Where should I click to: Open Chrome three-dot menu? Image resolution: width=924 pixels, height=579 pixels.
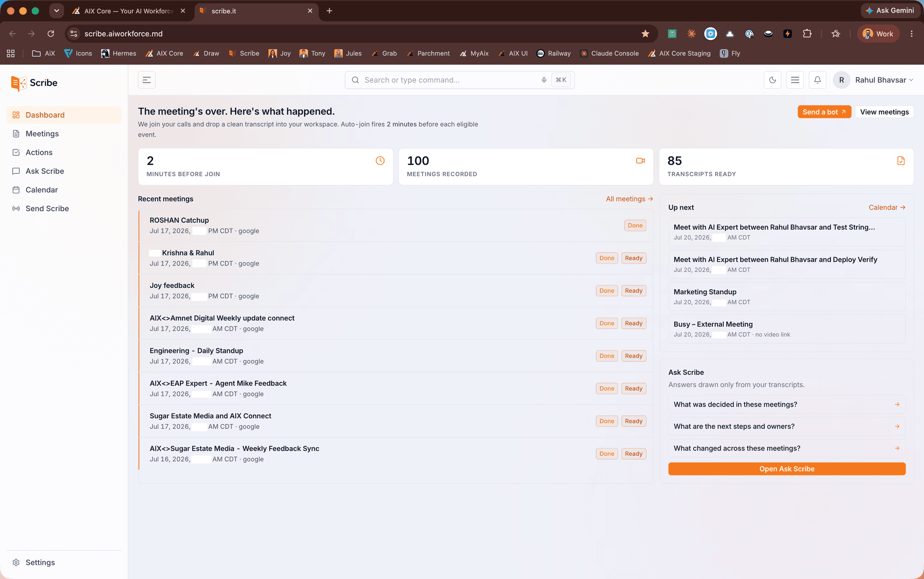(911, 34)
